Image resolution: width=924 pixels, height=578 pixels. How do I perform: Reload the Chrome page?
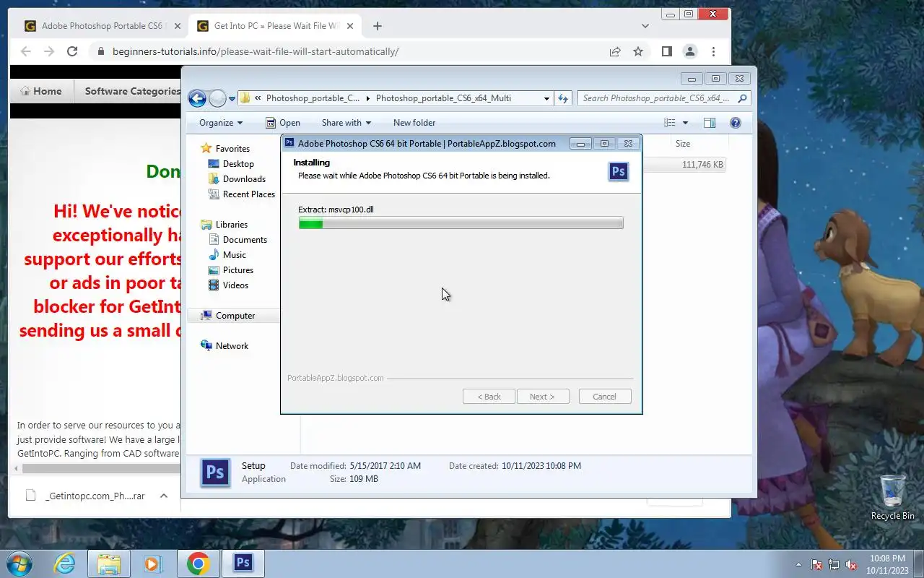click(x=72, y=51)
